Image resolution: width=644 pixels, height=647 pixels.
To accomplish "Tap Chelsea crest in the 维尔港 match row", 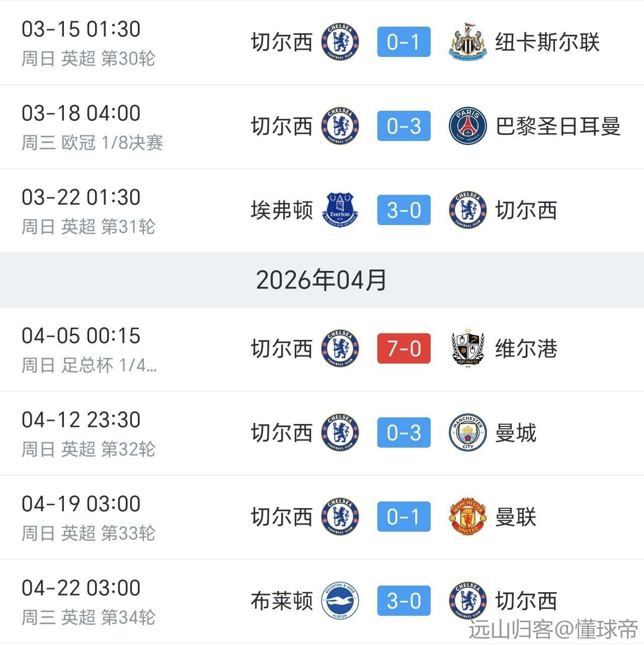I will (x=340, y=348).
